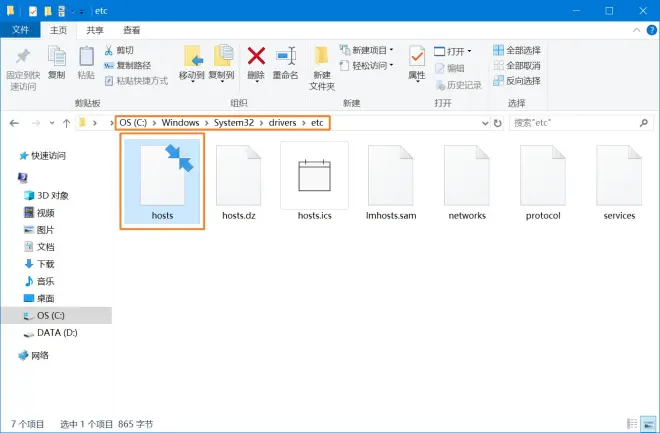
Task: Click drivers in the address path
Action: [x=282, y=123]
